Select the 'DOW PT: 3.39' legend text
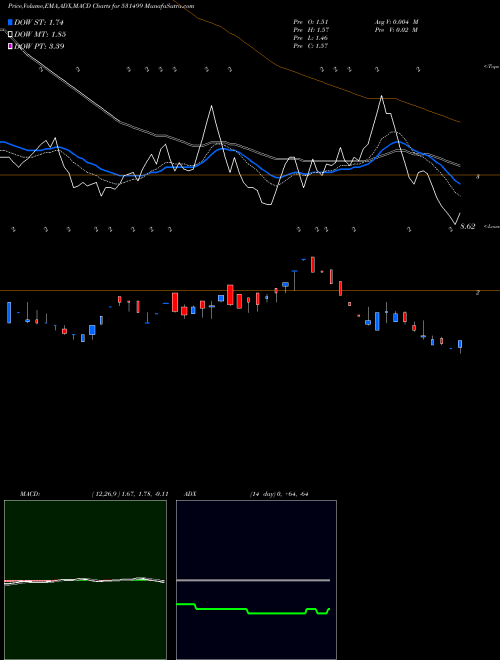The width and height of the screenshot is (500, 660). pos(39,46)
